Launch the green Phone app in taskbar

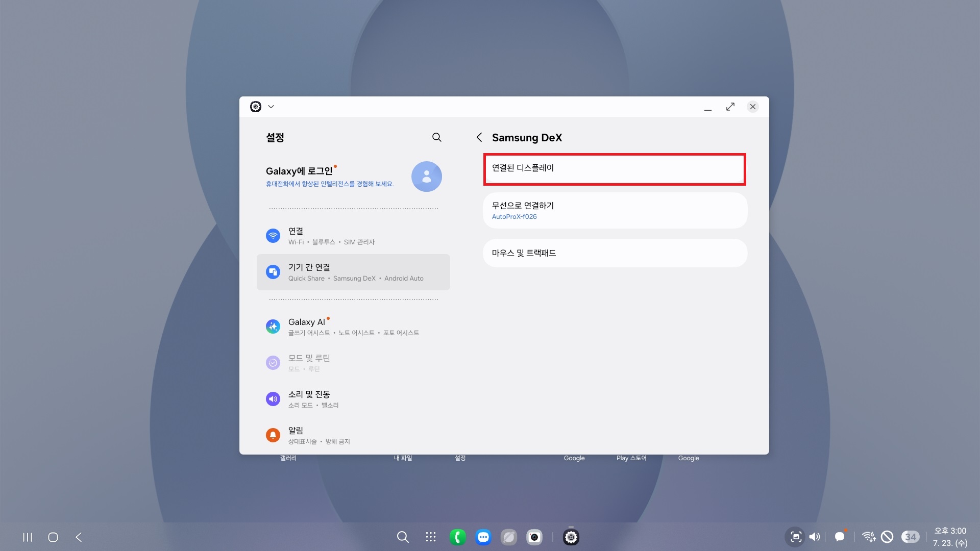click(457, 537)
